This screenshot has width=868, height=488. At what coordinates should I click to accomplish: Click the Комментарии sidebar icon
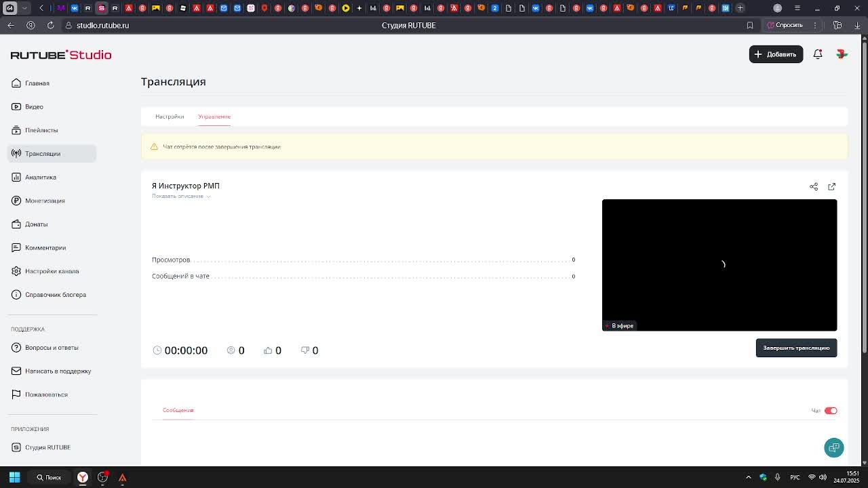point(16,247)
